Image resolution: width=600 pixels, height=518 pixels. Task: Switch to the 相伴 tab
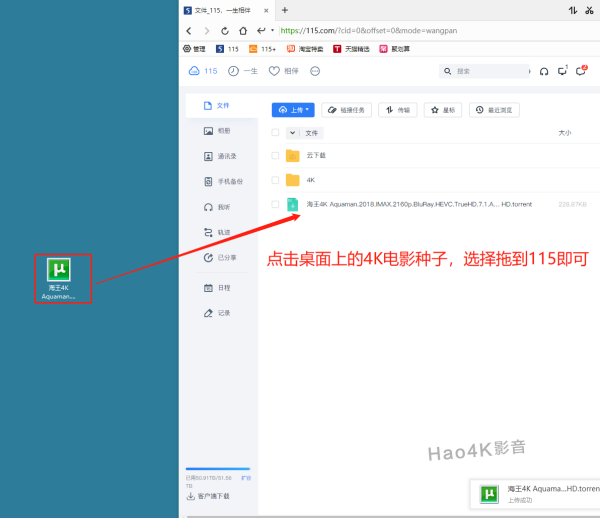(284, 71)
